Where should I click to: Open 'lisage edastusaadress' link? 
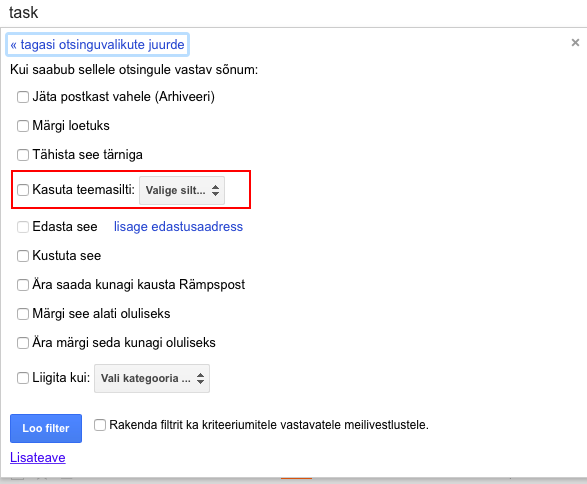178,227
